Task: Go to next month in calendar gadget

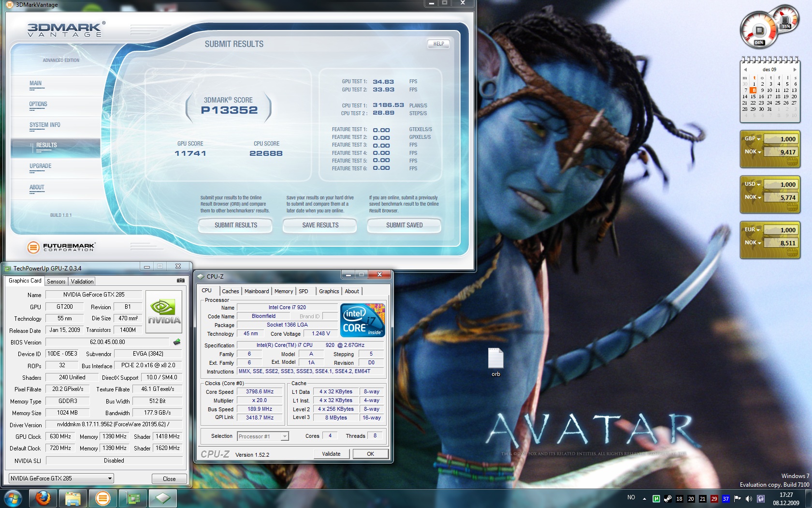Action: [x=795, y=70]
